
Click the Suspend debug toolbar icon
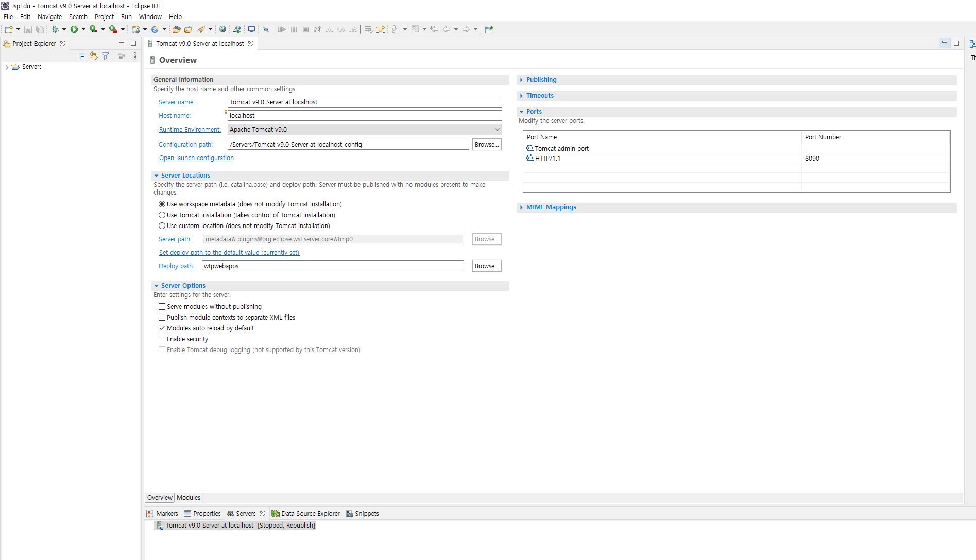pyautogui.click(x=294, y=29)
